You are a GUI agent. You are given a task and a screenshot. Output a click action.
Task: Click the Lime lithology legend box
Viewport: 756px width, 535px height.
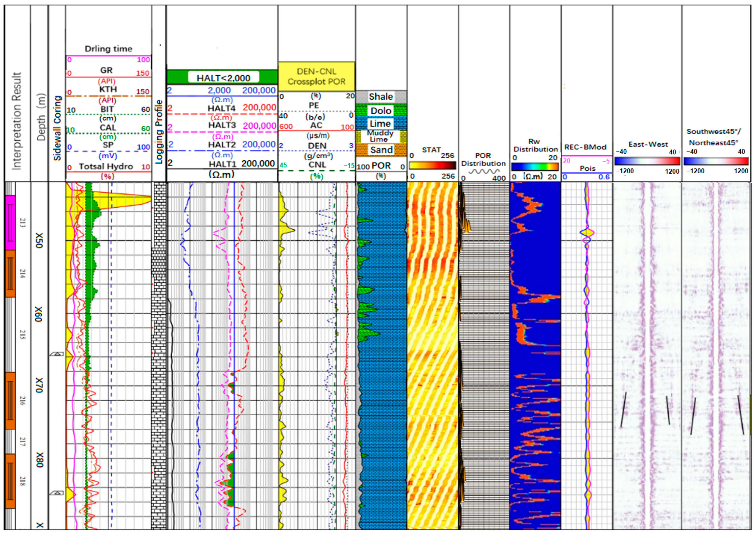click(x=381, y=124)
